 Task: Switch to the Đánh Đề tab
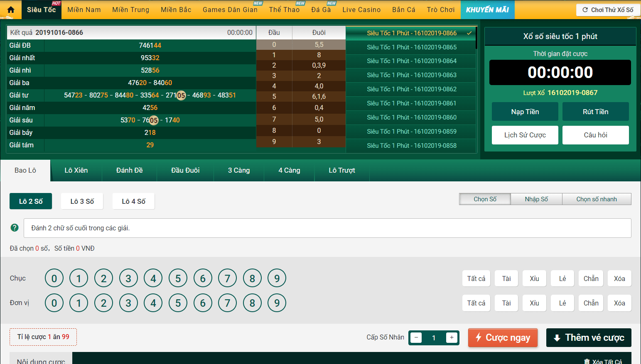click(129, 170)
